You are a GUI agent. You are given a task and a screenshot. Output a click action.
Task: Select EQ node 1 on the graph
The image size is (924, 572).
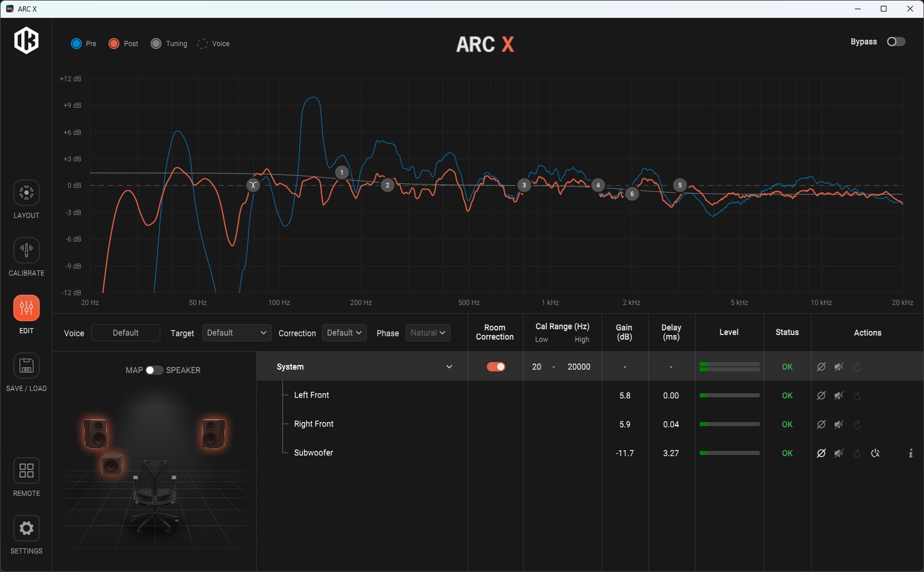coord(342,172)
